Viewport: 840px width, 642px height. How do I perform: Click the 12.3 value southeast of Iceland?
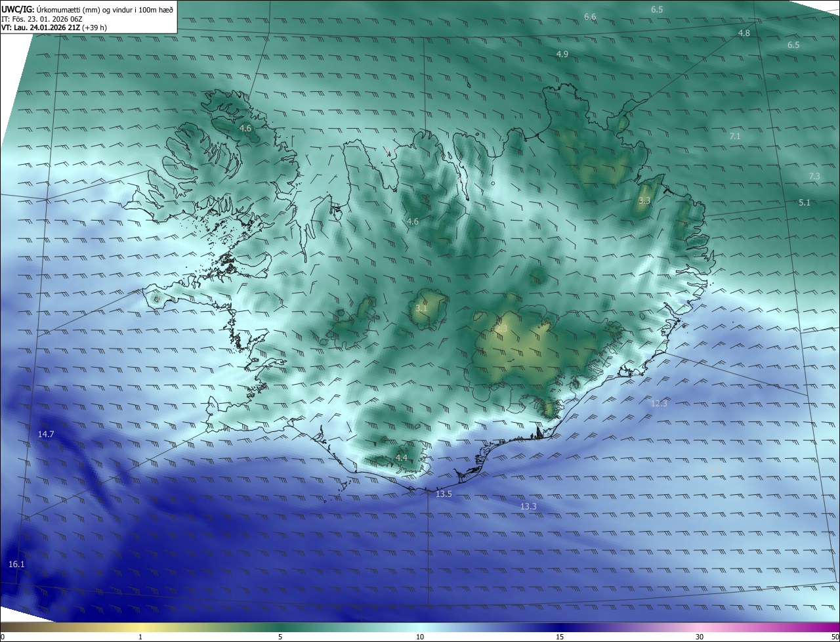coord(659,403)
